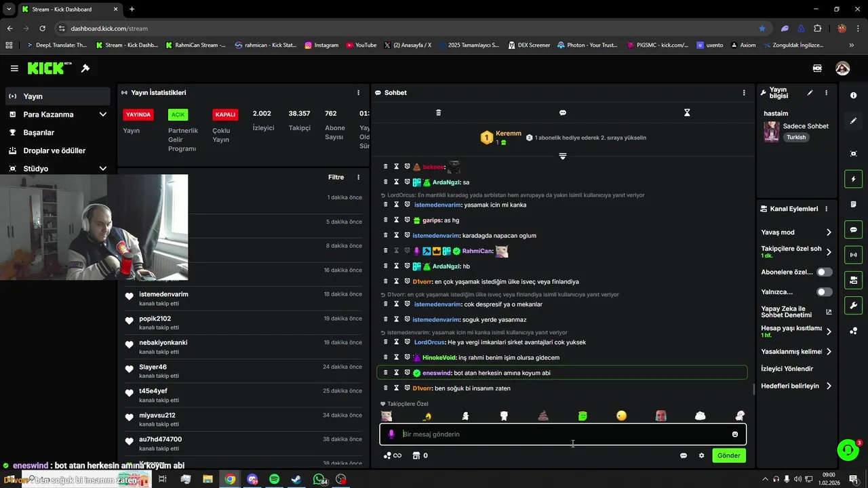Click Keremm at top of leaderboard
This screenshot has width=868, height=488.
click(x=509, y=134)
